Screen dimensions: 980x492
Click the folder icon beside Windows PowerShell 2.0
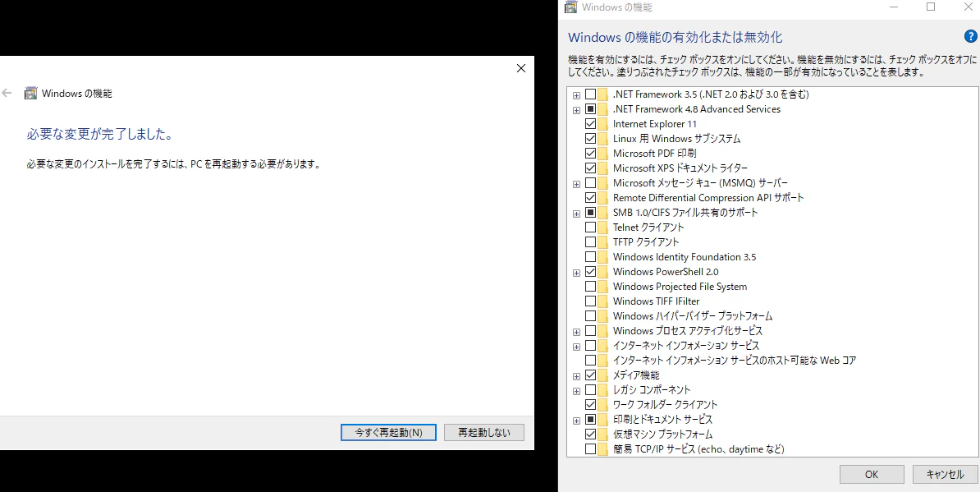[x=602, y=272]
